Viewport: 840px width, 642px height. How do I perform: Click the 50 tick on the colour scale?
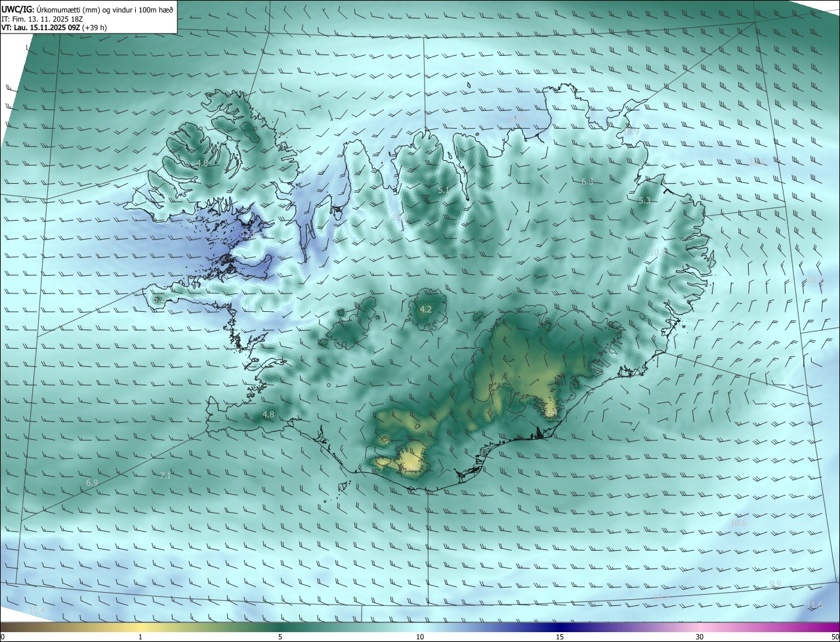click(835, 637)
